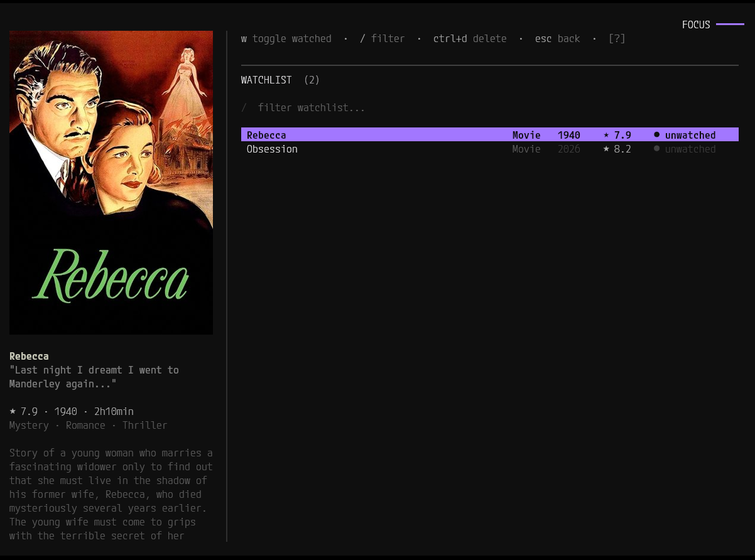
Task: Click the 'Last night I dreamt' tagline
Action: [94, 377]
